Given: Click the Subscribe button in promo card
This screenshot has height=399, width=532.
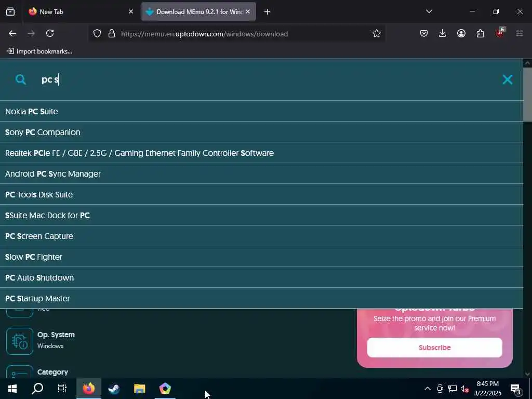Looking at the screenshot, I should coord(435,348).
